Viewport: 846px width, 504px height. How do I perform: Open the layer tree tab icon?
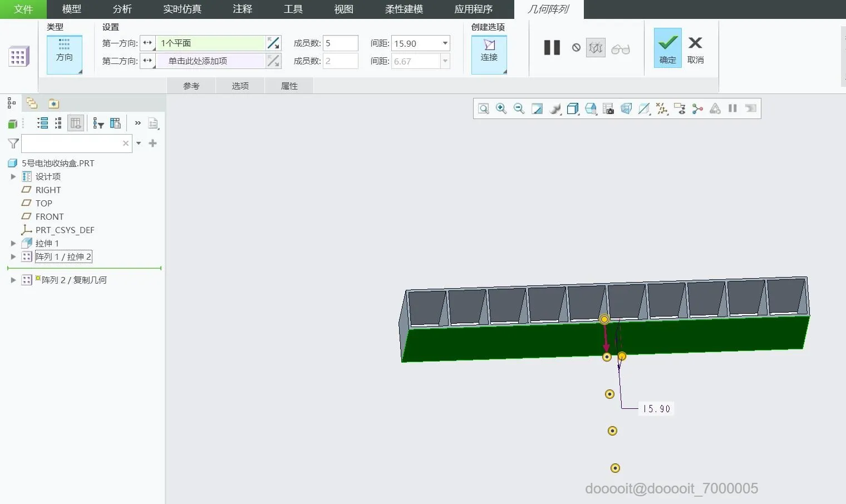click(x=32, y=103)
